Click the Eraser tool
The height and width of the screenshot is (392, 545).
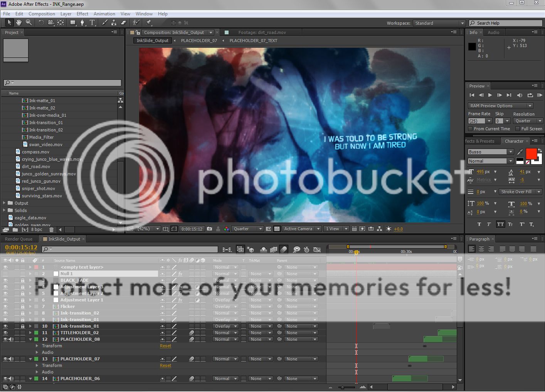click(124, 23)
